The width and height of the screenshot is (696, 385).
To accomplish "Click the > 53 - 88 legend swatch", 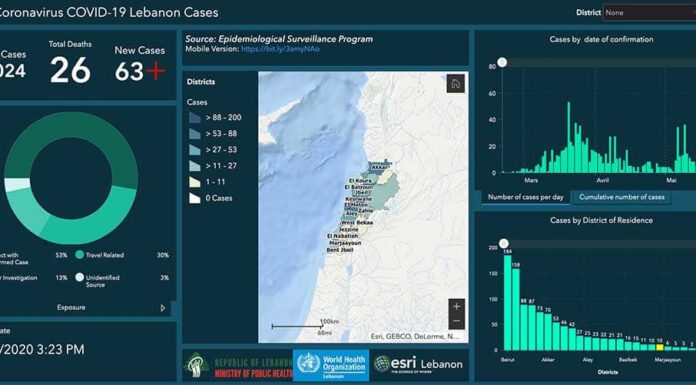I will coord(194,134).
